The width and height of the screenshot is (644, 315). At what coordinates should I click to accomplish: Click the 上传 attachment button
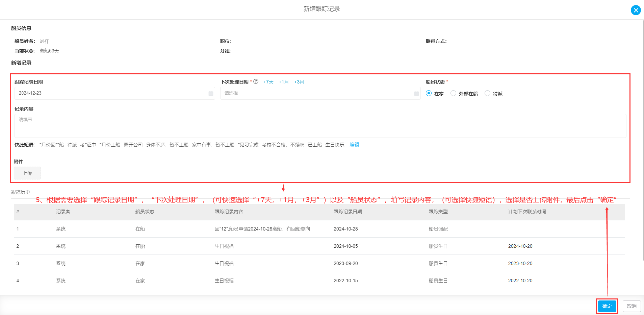coord(27,173)
